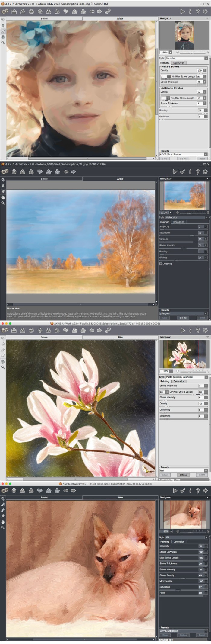Redo action in the Gouache window
Image resolution: width=211 pixels, height=644 pixels.
click(99, 11)
